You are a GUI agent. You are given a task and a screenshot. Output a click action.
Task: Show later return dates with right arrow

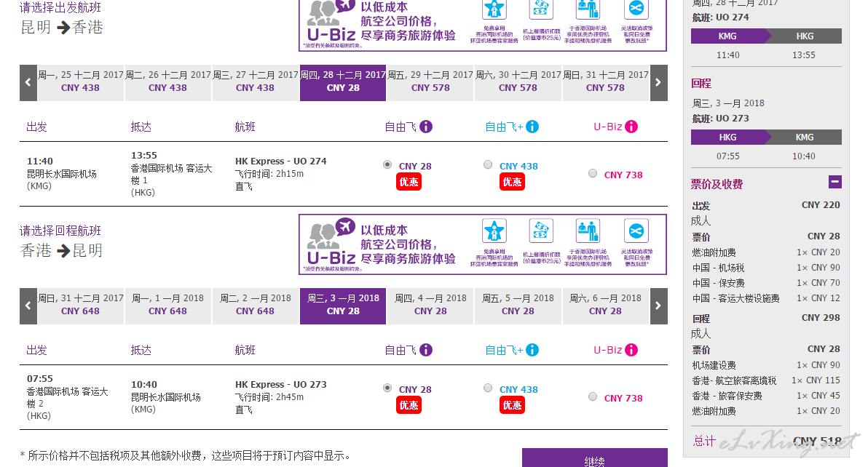[x=658, y=306]
